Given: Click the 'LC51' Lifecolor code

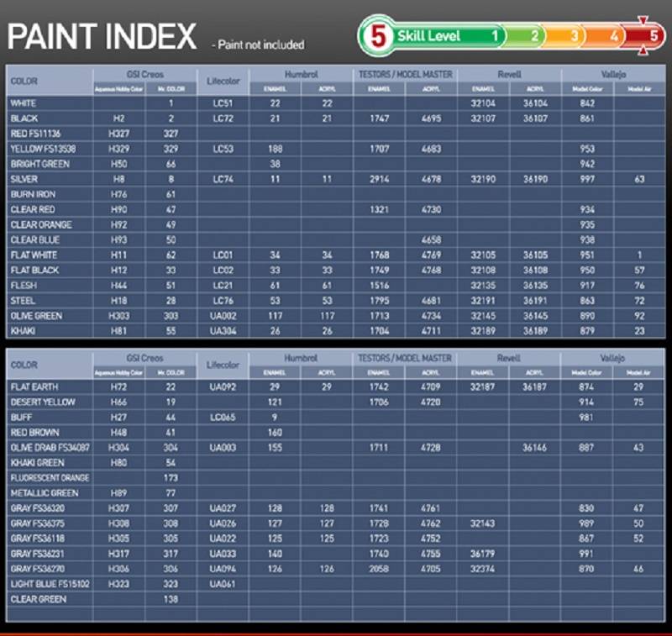Looking at the screenshot, I should [x=223, y=103].
